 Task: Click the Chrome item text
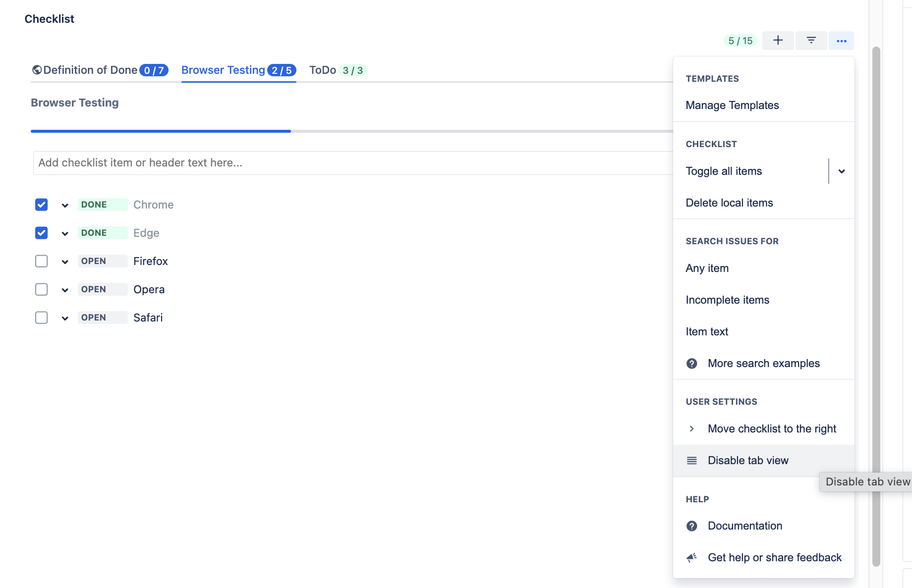(x=154, y=205)
